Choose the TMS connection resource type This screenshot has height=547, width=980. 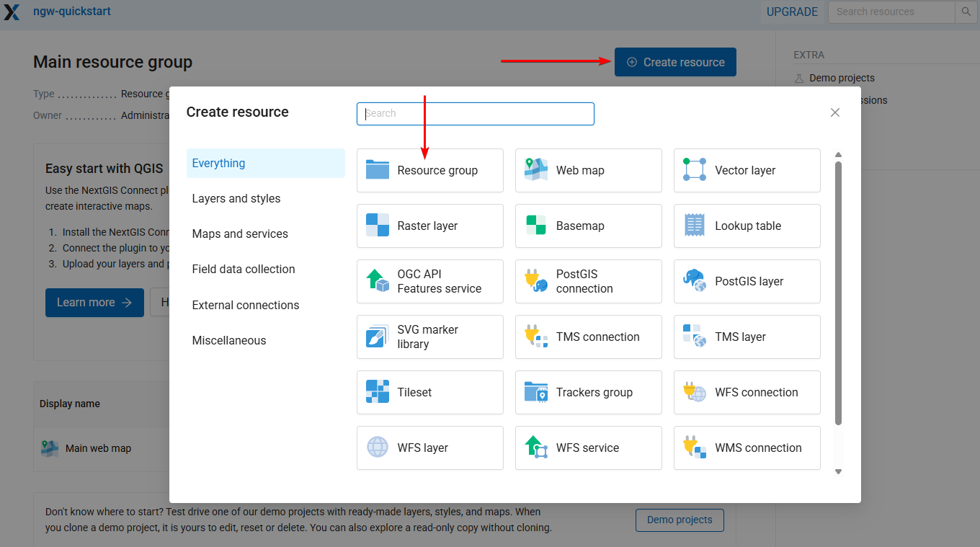pyautogui.click(x=588, y=337)
